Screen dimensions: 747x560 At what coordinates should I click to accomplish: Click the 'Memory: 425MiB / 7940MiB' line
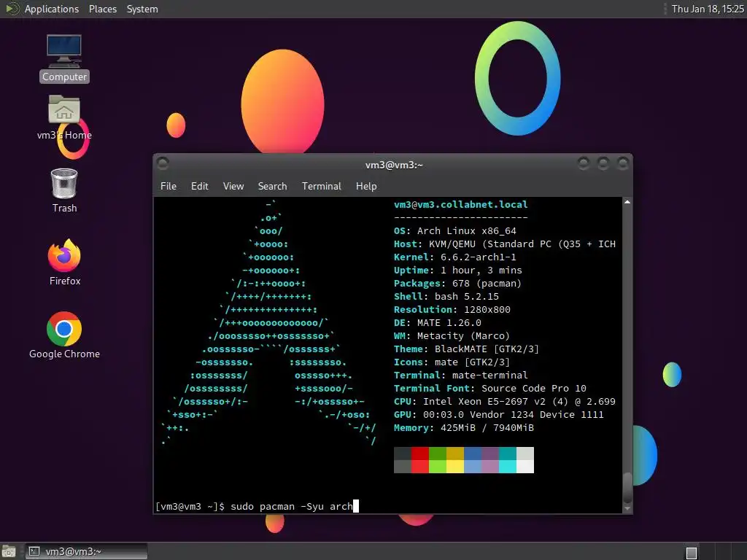pos(464,428)
